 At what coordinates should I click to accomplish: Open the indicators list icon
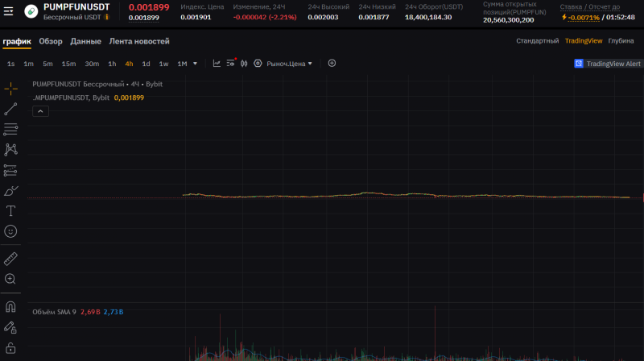coord(231,63)
